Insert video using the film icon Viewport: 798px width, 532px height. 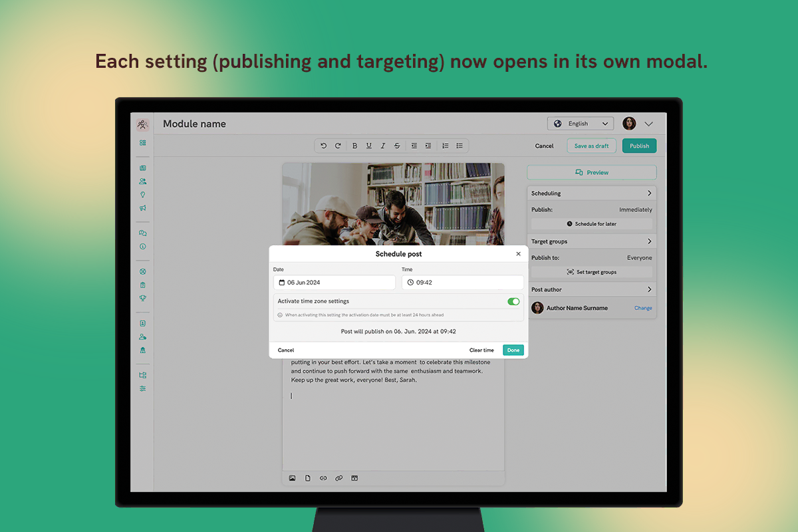pyautogui.click(x=354, y=477)
